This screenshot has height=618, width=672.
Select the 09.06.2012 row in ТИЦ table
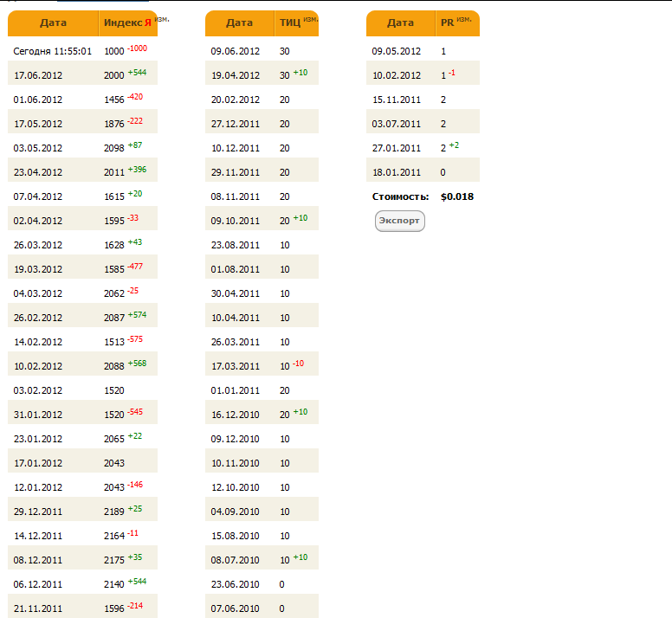tap(236, 51)
